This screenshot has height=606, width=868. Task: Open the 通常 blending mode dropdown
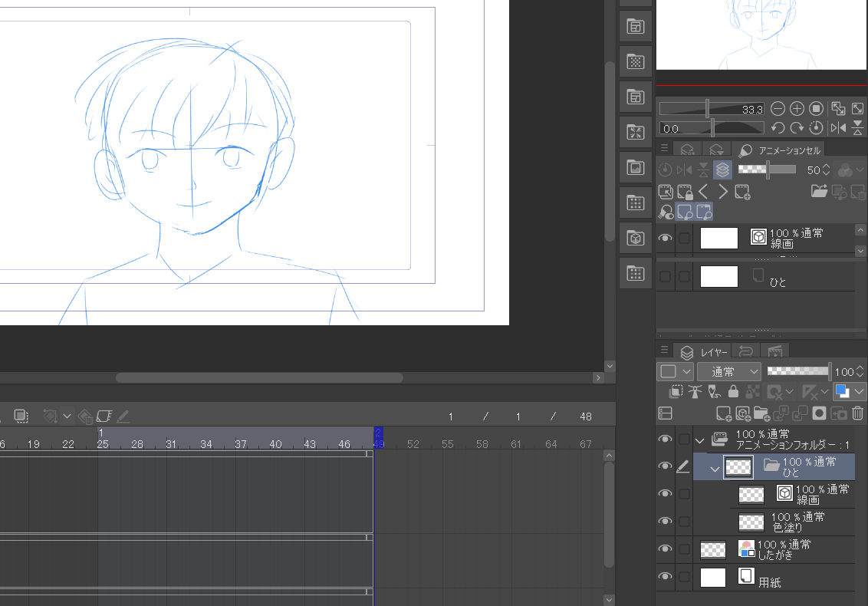728,371
